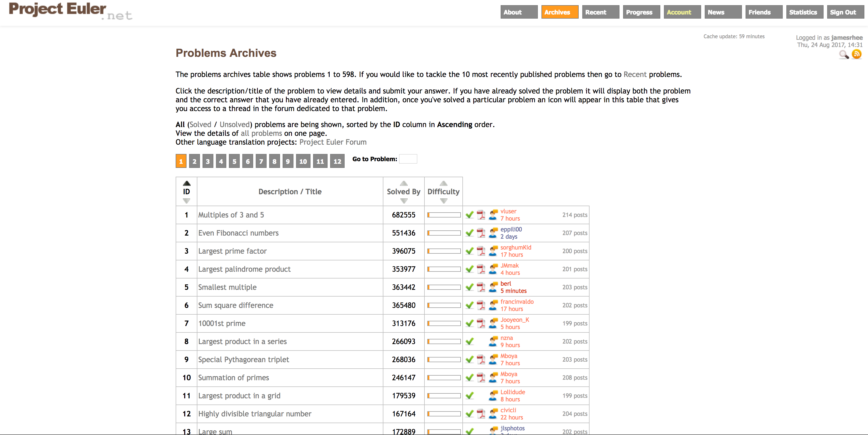
Task: Show only Solved problems link
Action: coord(200,124)
